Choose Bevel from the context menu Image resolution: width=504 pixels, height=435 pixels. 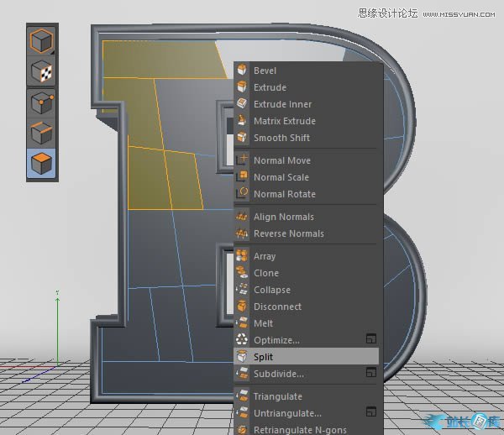pyautogui.click(x=265, y=71)
